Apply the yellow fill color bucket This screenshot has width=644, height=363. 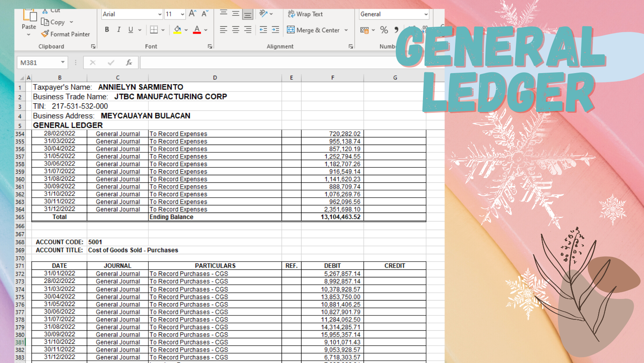tap(177, 30)
